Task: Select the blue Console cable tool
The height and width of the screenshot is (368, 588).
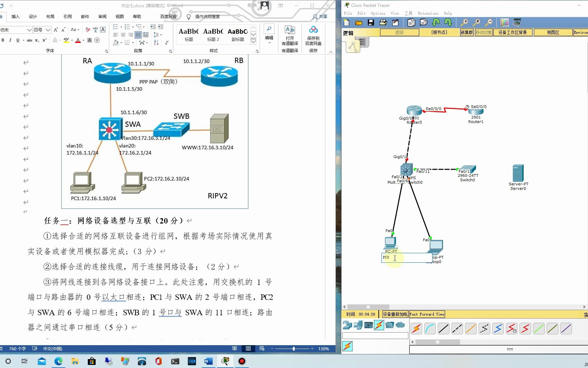Action: 430,328
